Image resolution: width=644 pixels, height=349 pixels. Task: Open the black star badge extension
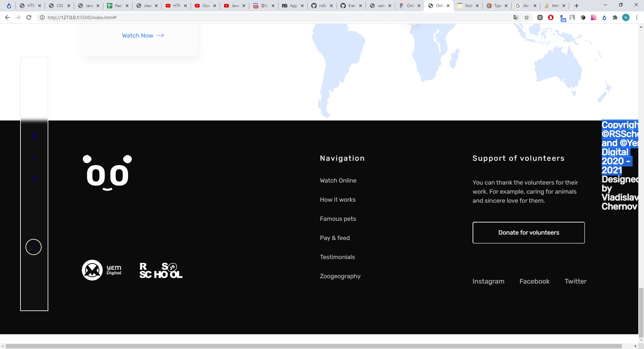[540, 17]
